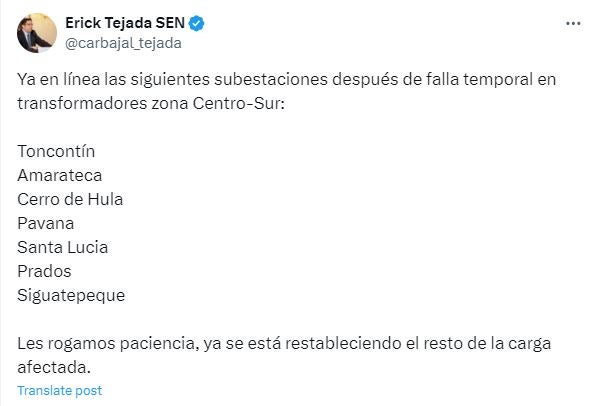Visit the @carbajal_tejada handle link
Viewport: 589px width, 406px height.
(124, 43)
